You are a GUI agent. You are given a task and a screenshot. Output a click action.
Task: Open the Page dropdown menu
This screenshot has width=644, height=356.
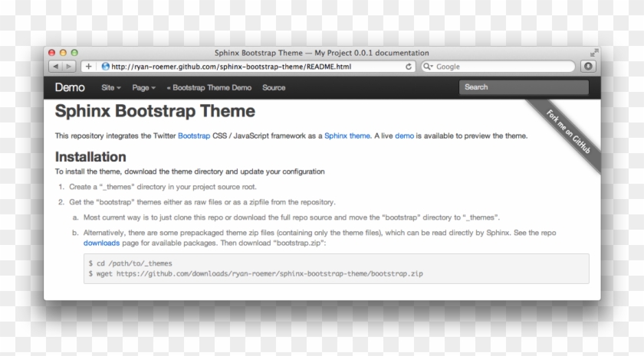pyautogui.click(x=143, y=87)
